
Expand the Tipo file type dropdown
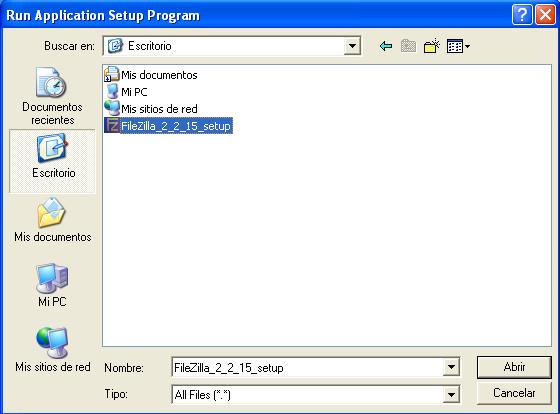coord(451,394)
